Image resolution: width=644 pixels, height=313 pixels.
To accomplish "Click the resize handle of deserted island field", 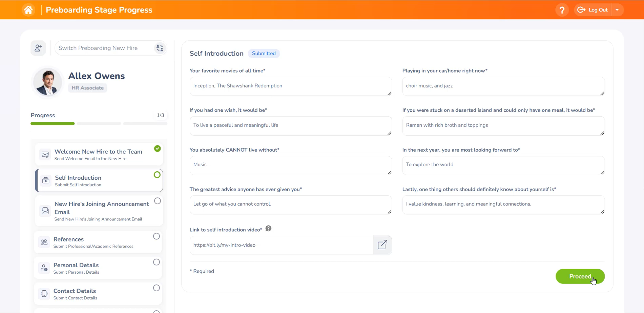I will pos(602,133).
